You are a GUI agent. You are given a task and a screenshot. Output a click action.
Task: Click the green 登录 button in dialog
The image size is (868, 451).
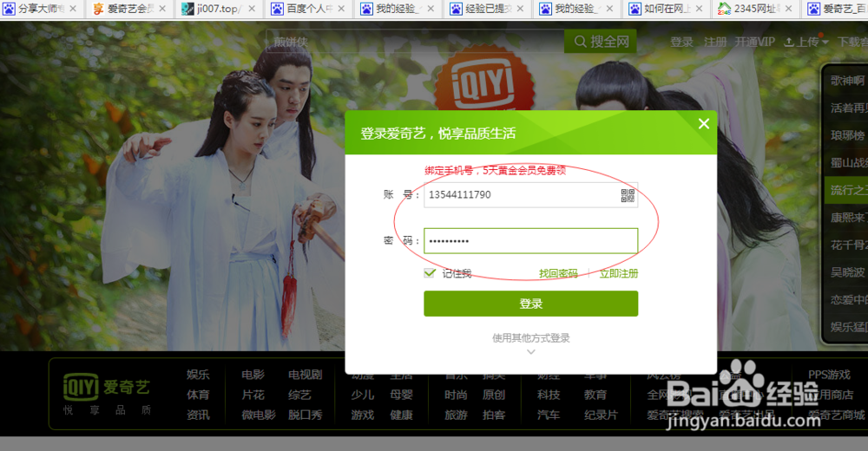pyautogui.click(x=531, y=304)
